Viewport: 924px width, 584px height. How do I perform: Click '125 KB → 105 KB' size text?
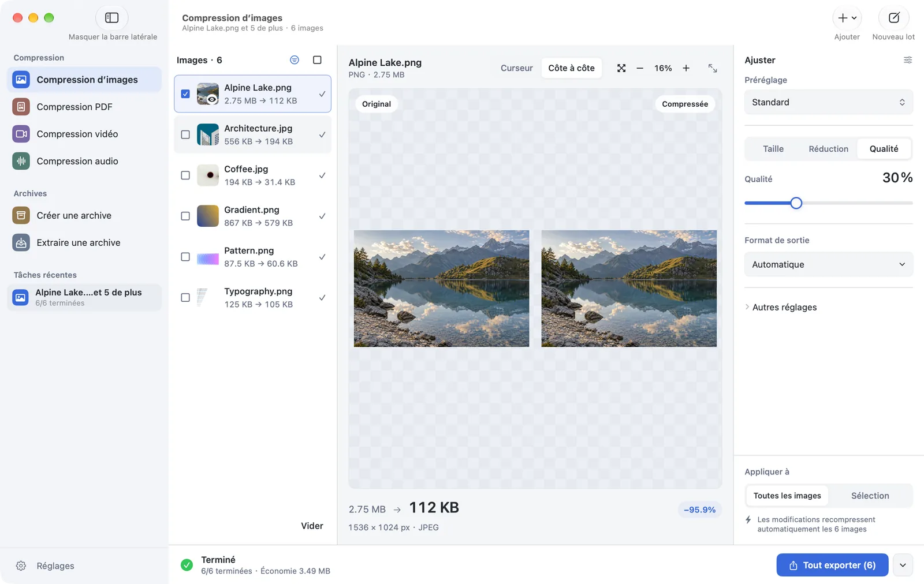[x=259, y=304]
